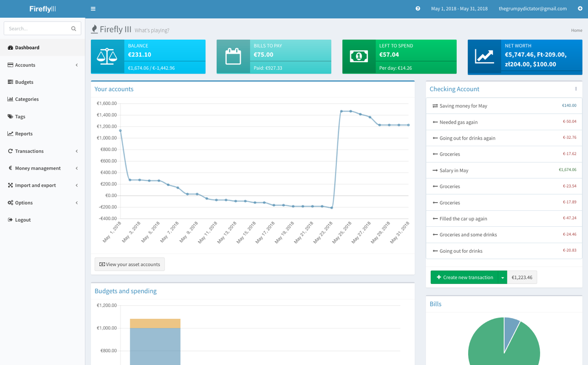
Task: Open dropdown arrow beside Create new transaction
Action: 502,277
